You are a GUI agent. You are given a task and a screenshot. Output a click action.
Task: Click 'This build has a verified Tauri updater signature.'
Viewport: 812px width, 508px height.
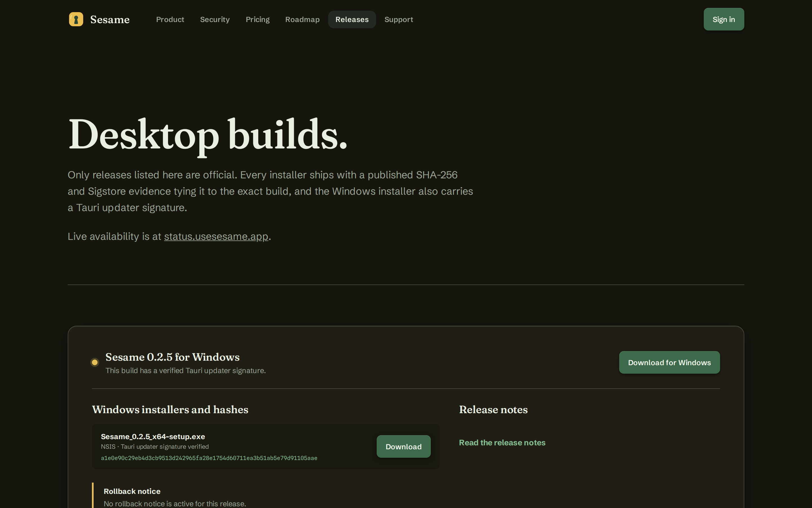pyautogui.click(x=186, y=371)
